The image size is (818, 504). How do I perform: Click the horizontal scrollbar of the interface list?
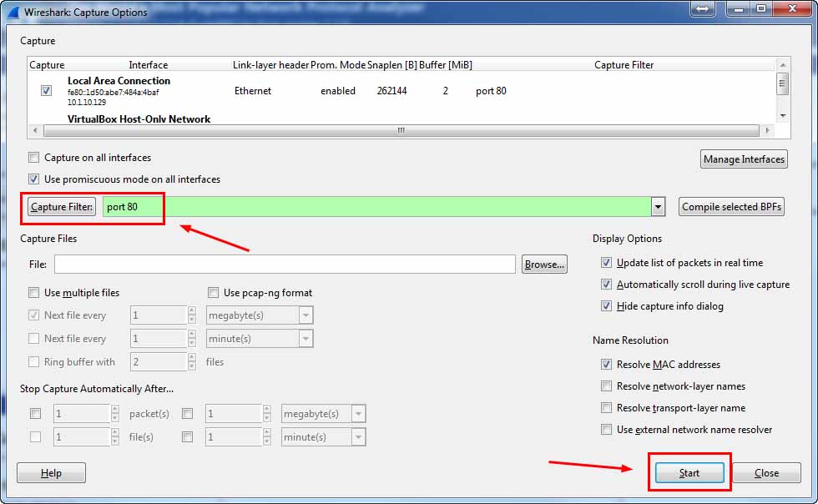coord(401,130)
